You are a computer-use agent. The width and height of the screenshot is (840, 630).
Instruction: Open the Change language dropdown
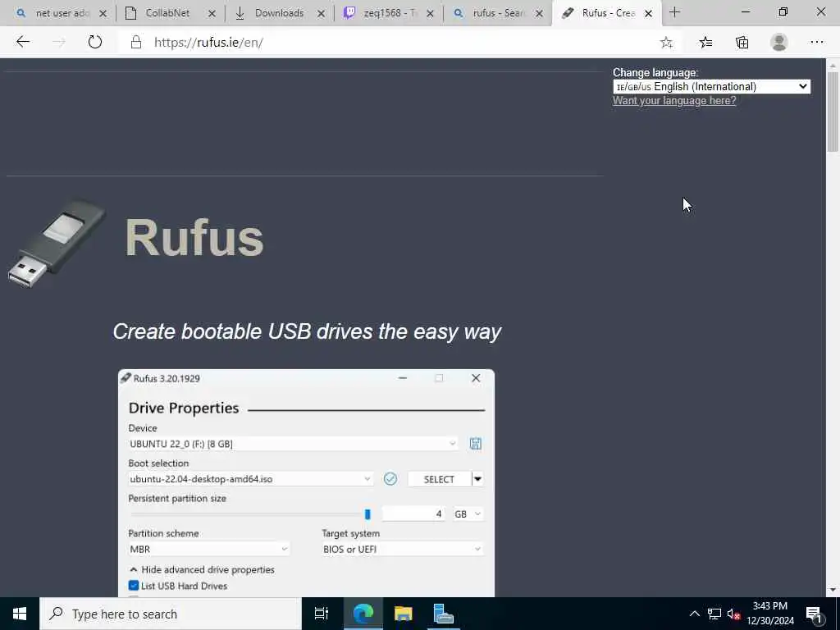[711, 87]
